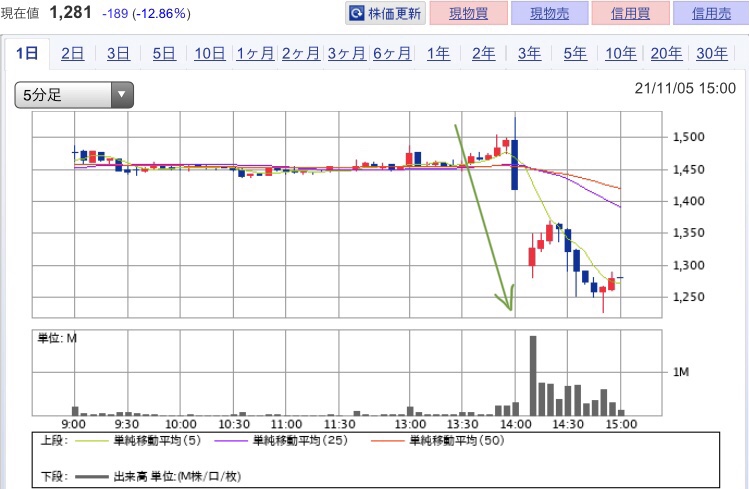Open the 10年 chart range

621,53
